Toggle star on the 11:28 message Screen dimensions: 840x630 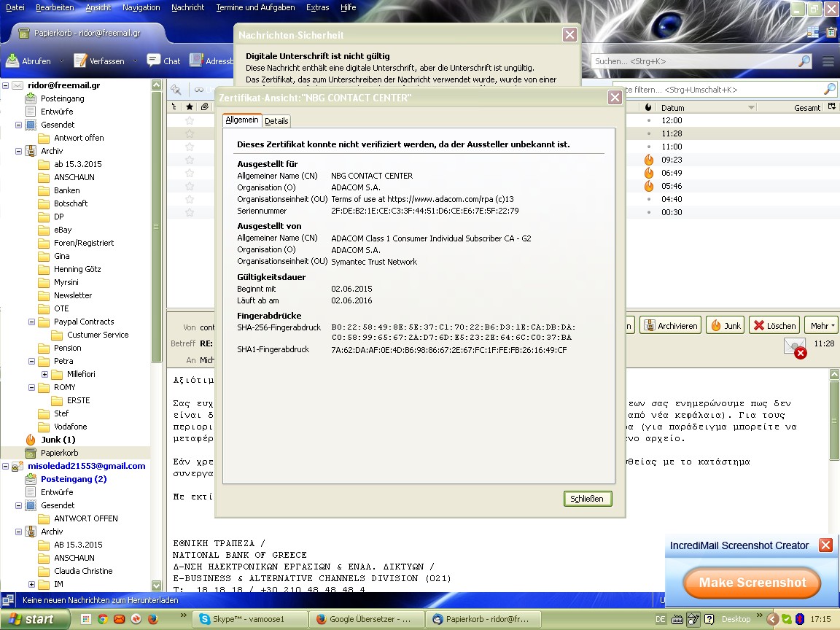click(x=190, y=133)
